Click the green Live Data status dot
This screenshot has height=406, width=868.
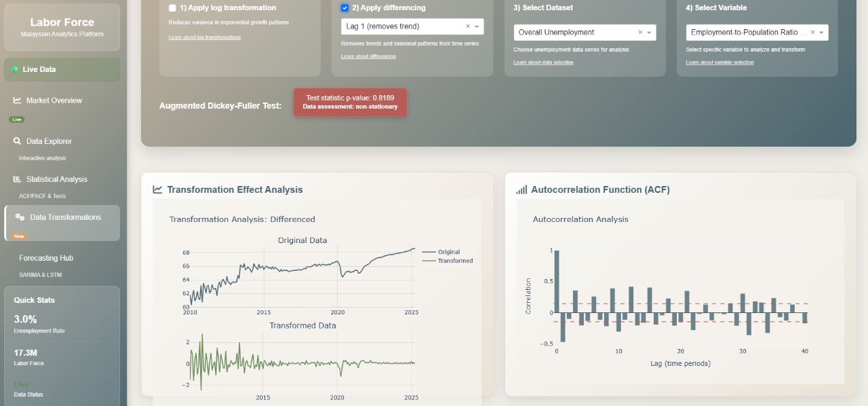(x=15, y=69)
